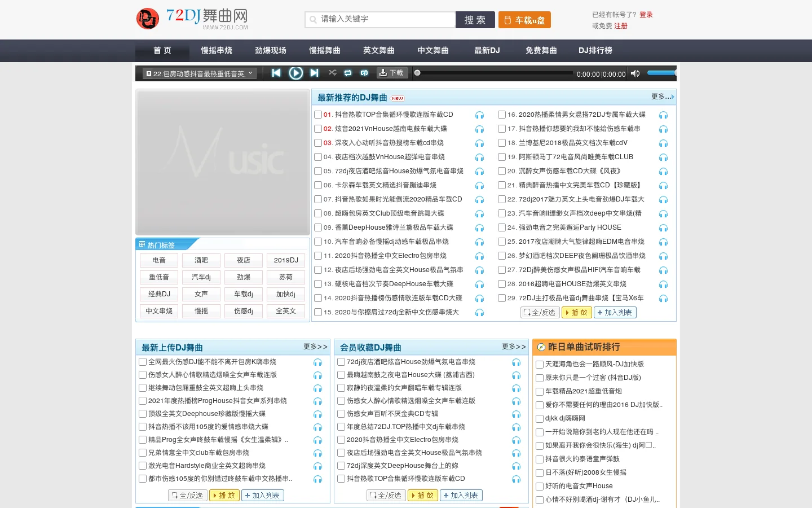Click headphone icon for 激光电音Hardstyle row
The height and width of the screenshot is (508, 812).
(317, 466)
